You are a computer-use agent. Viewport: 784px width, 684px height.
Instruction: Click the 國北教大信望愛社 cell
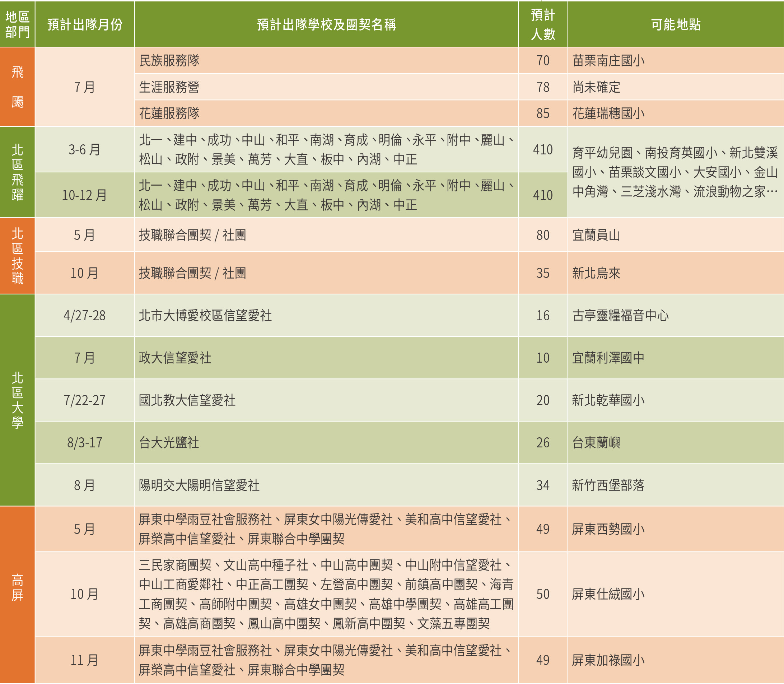point(326,400)
